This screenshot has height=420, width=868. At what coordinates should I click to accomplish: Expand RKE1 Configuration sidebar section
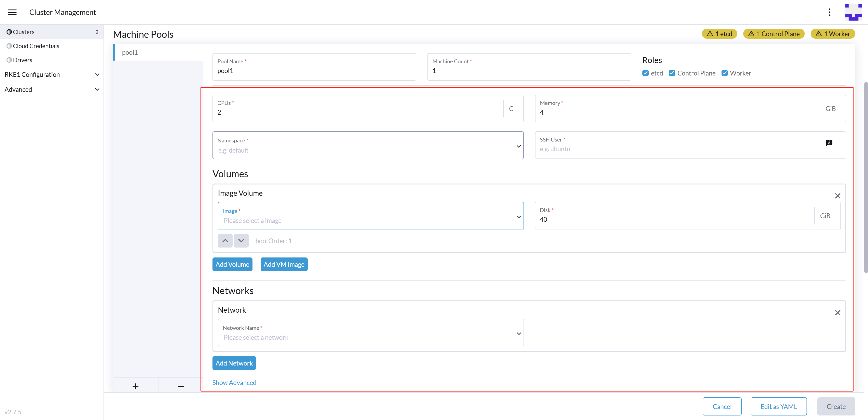click(52, 75)
